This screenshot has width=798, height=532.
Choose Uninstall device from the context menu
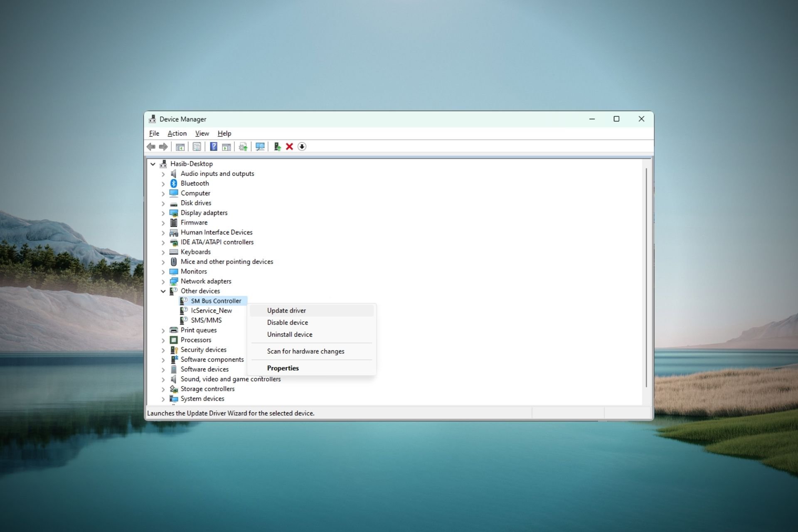click(312, 335)
